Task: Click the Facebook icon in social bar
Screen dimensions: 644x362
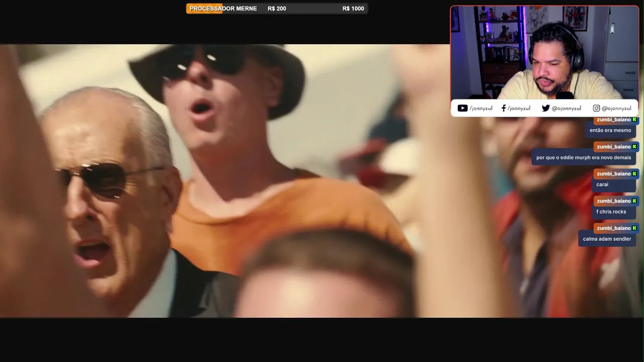Action: 504,108
